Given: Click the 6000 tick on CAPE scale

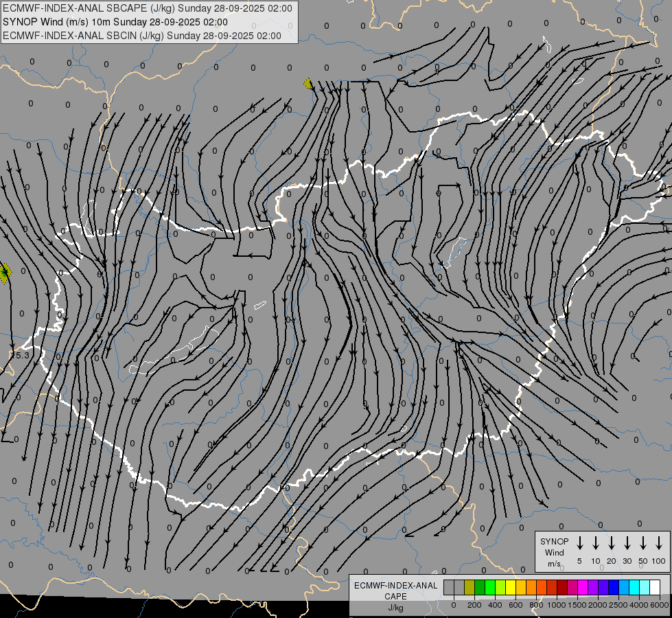Looking at the screenshot, I should (x=660, y=605).
